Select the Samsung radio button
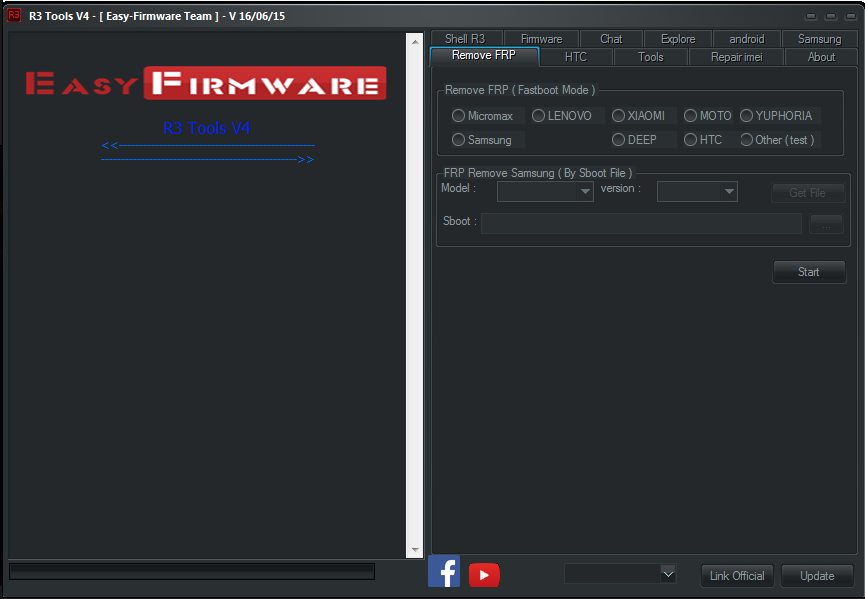865x599 pixels. (458, 140)
